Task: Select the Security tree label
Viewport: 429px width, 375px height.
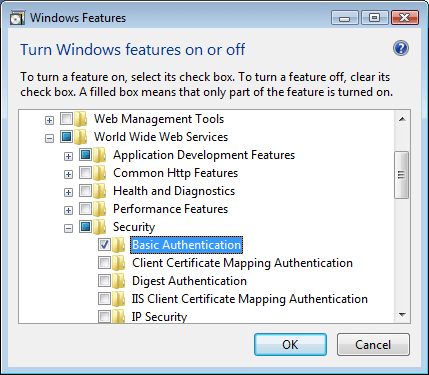Action: tap(134, 227)
